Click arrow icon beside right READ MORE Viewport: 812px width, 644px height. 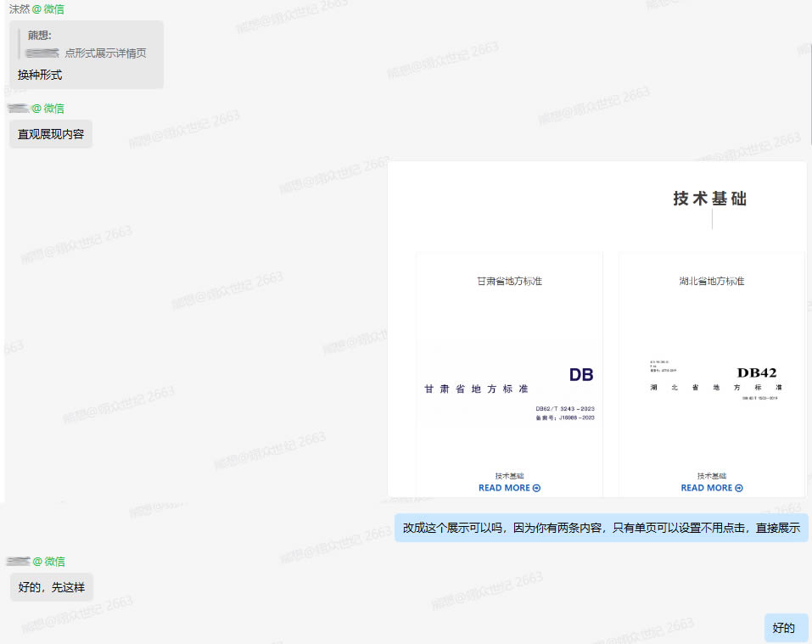[x=739, y=488]
